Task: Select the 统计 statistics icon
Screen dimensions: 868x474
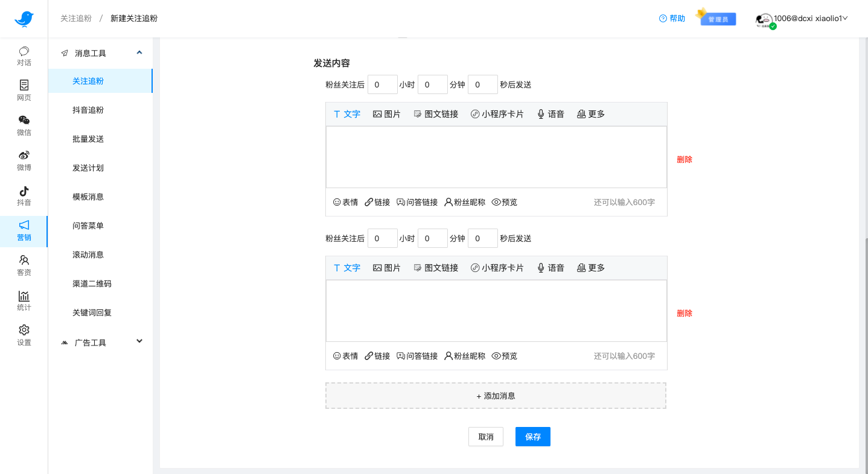Action: pyautogui.click(x=24, y=300)
